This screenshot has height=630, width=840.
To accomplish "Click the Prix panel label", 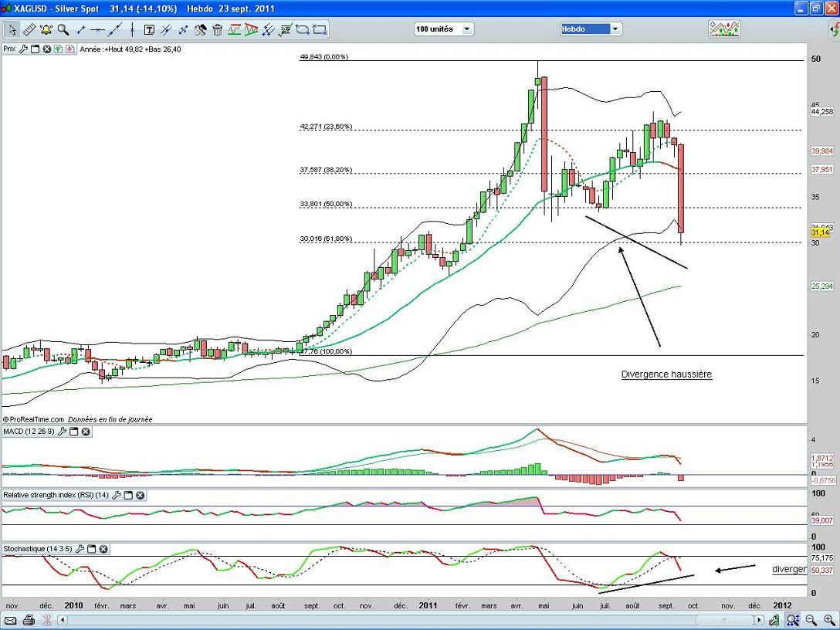I will tap(9, 49).
